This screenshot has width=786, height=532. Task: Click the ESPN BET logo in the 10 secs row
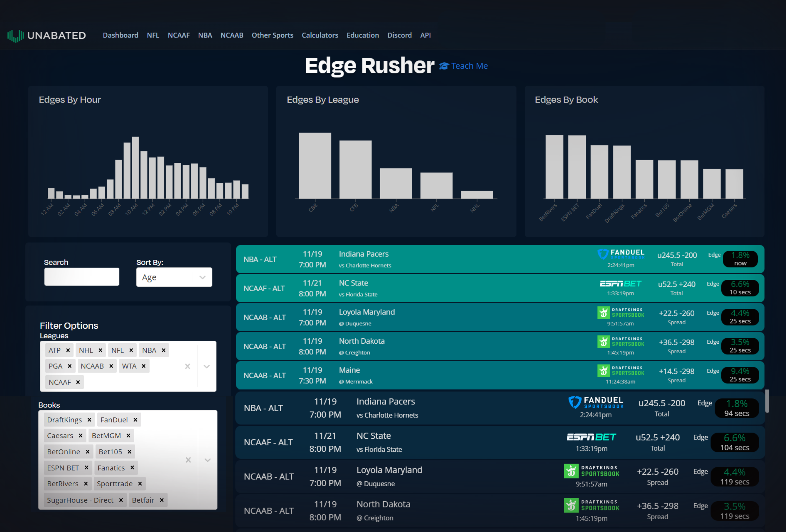coord(621,283)
